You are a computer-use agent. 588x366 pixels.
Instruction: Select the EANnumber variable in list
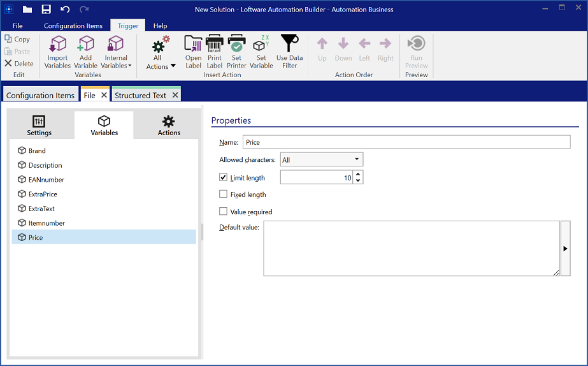click(46, 180)
